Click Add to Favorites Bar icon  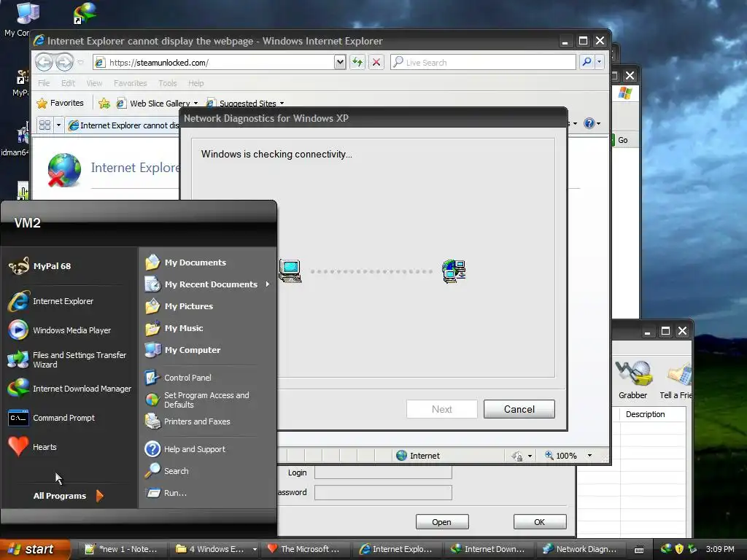point(104,104)
